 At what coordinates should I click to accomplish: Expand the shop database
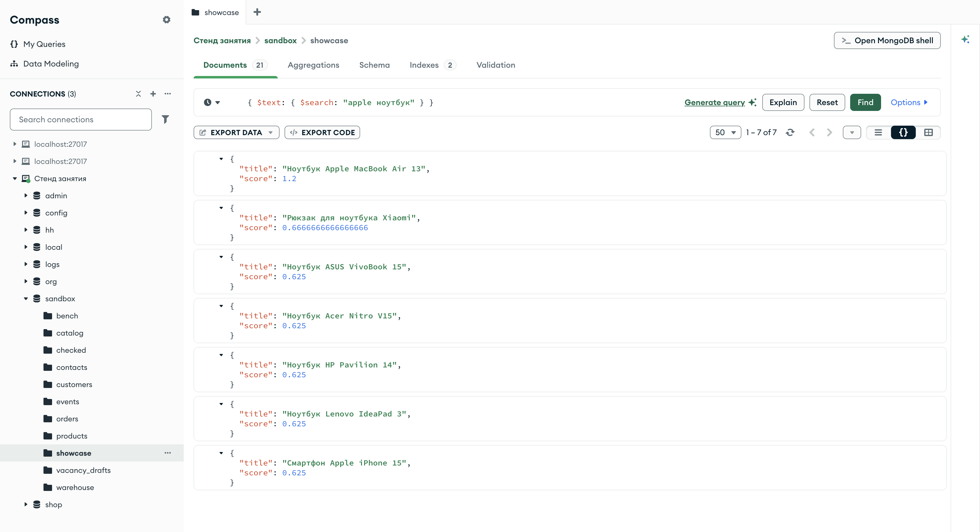tap(26, 504)
